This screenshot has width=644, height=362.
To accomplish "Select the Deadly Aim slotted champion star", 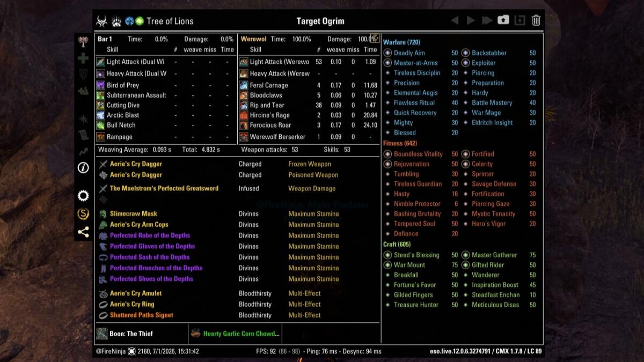I will (x=388, y=53).
